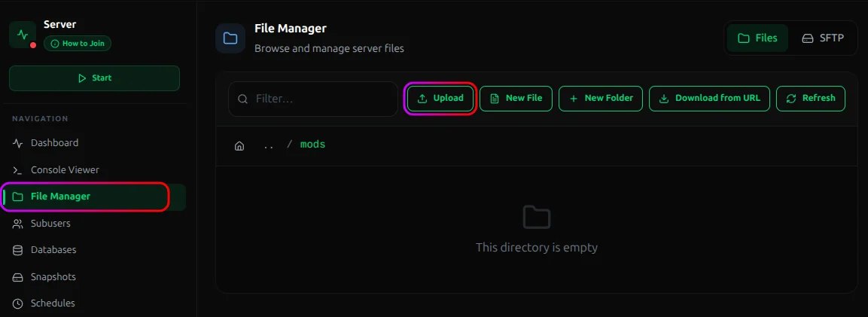Image resolution: width=868 pixels, height=317 pixels.
Task: Click the server status pulse icon
Action: pos(22,35)
